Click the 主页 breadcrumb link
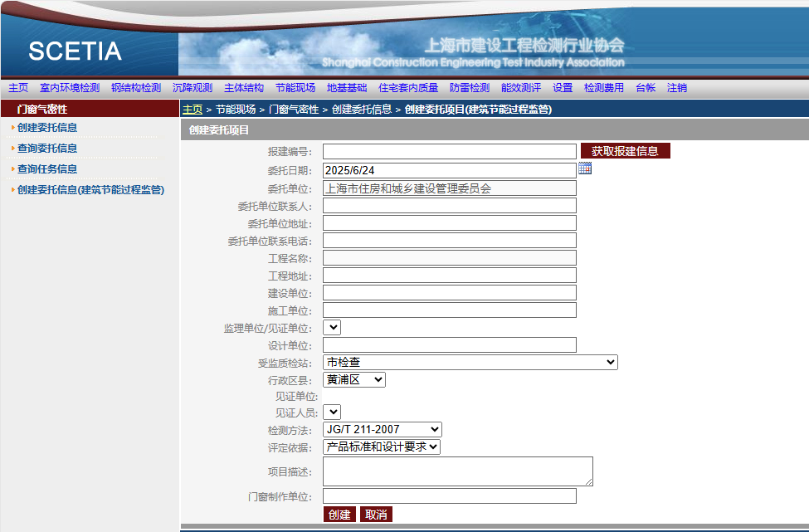 (192, 110)
